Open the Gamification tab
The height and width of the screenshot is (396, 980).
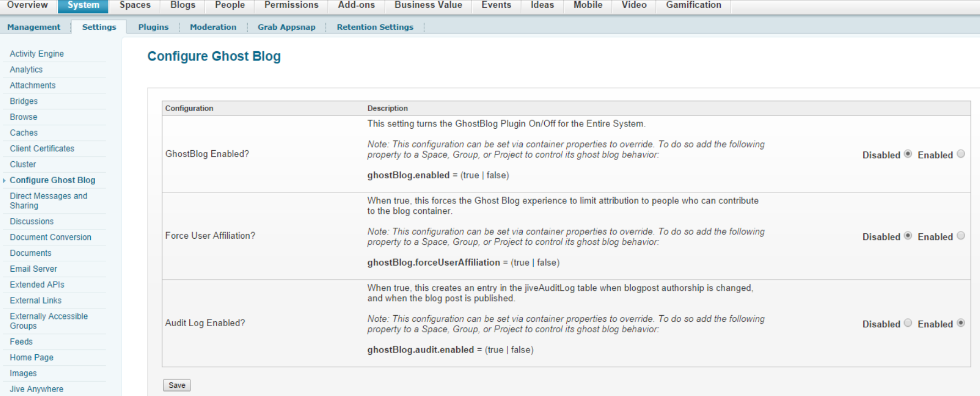click(693, 5)
